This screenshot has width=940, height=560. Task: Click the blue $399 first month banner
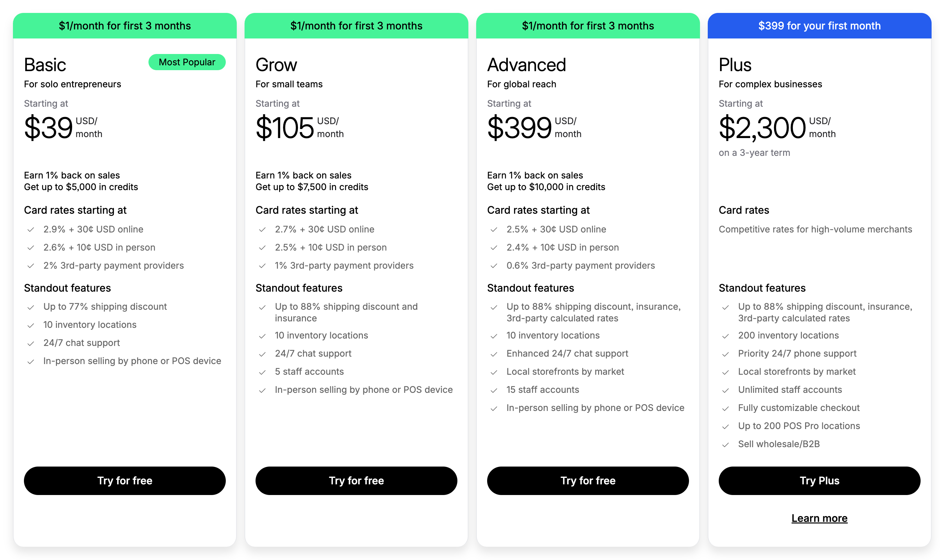(x=819, y=26)
